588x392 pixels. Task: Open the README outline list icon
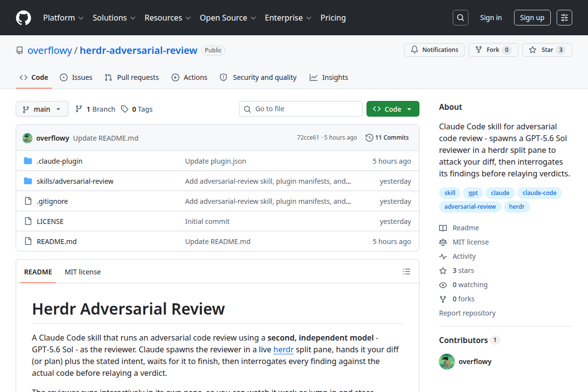tap(407, 271)
